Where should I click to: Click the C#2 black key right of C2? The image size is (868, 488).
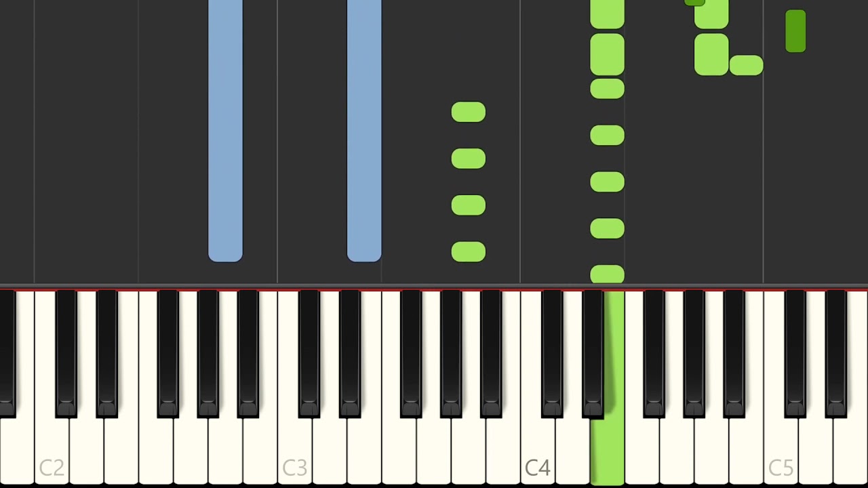point(66,352)
